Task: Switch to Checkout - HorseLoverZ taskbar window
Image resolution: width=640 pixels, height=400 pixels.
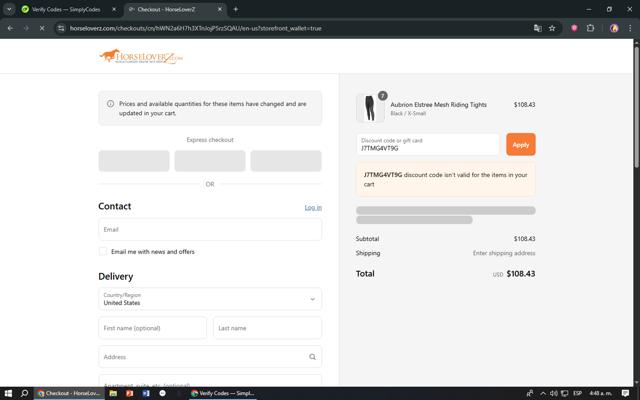Action: pos(69,393)
